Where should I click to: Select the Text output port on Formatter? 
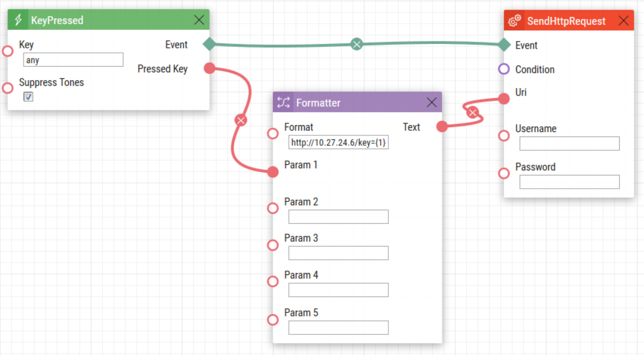tap(441, 127)
